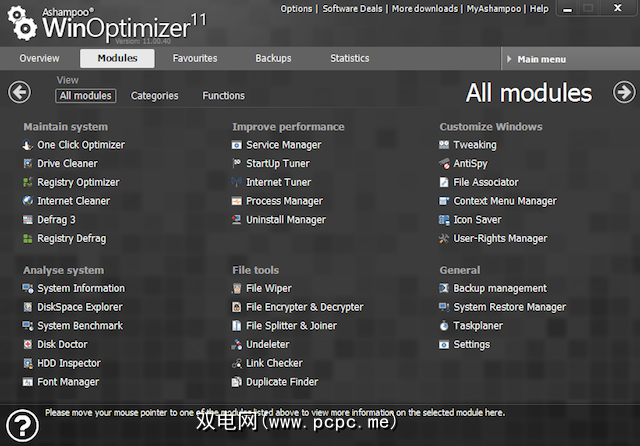
Task: Open the Backups tab
Action: pyautogui.click(x=273, y=58)
